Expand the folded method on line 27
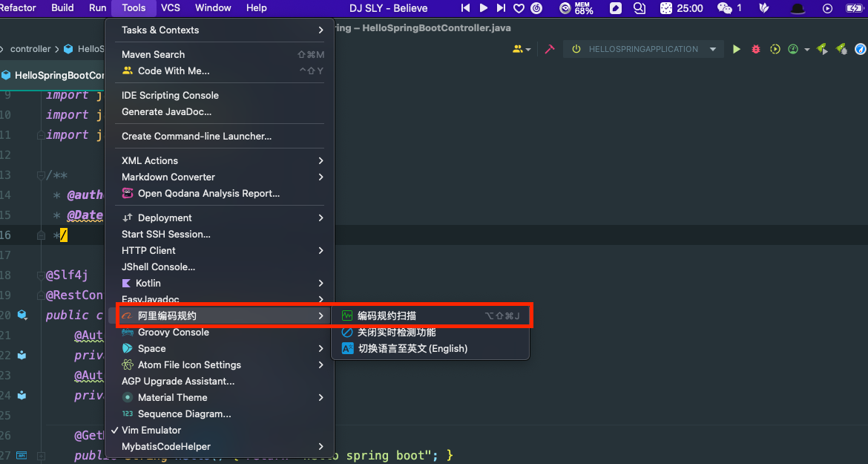 [40, 455]
